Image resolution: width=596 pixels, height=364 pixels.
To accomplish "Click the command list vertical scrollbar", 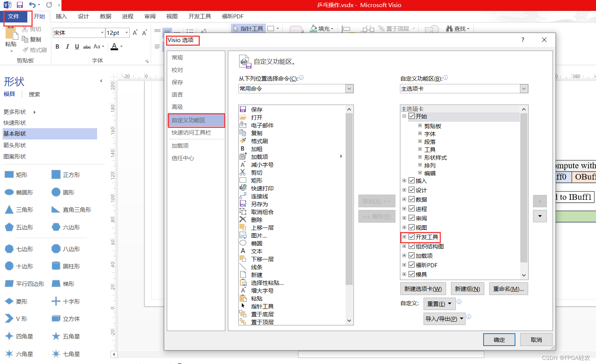I will click(x=349, y=216).
